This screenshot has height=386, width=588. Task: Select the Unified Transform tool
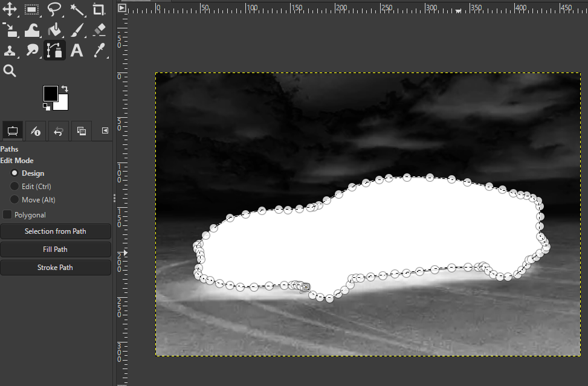pyautogui.click(x=10, y=30)
